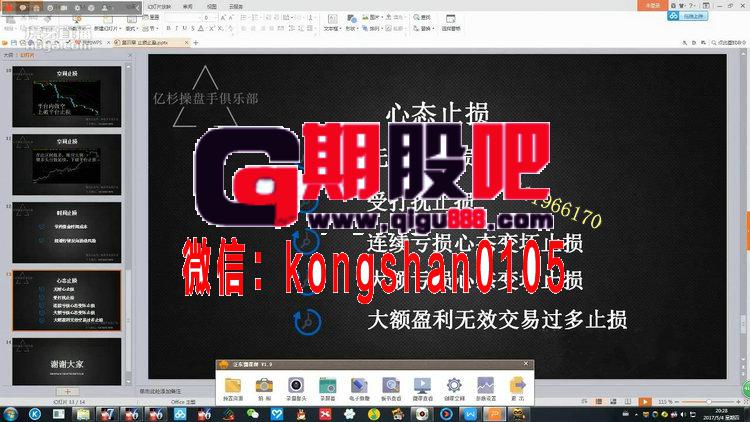
Task: Click the blue circular bullet icon beside last line
Action: coord(307,322)
